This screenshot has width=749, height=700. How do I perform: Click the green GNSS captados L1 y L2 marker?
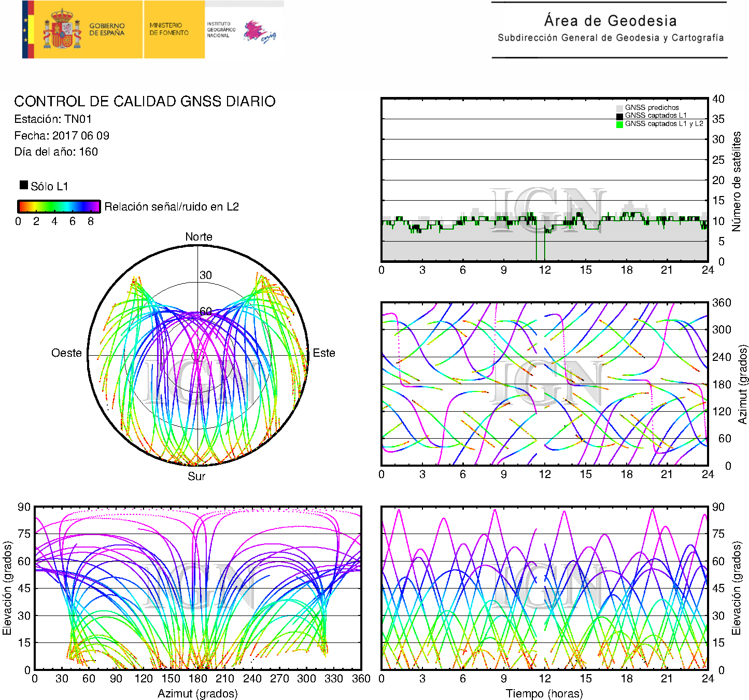[619, 124]
